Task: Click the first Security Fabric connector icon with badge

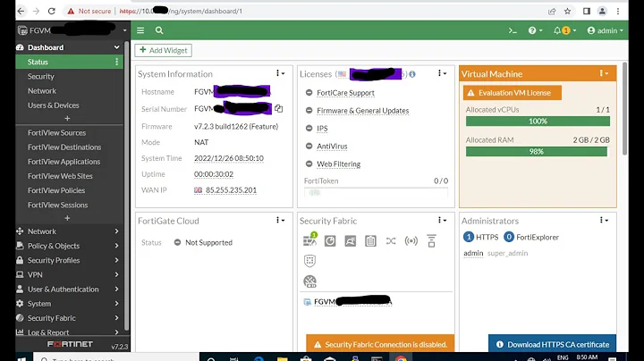Action: 310,240
